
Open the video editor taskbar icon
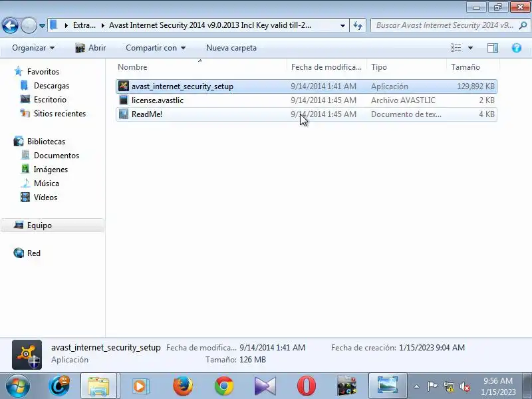pos(346,386)
